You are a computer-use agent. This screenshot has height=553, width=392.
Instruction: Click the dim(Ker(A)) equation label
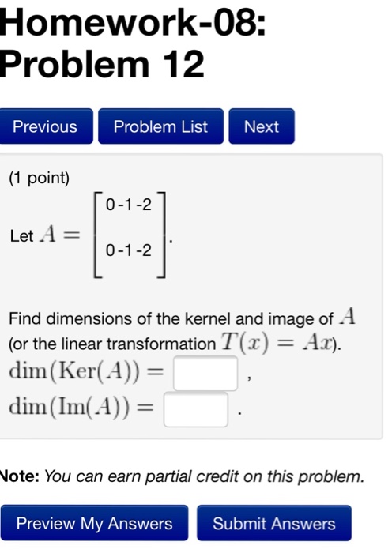(86, 371)
